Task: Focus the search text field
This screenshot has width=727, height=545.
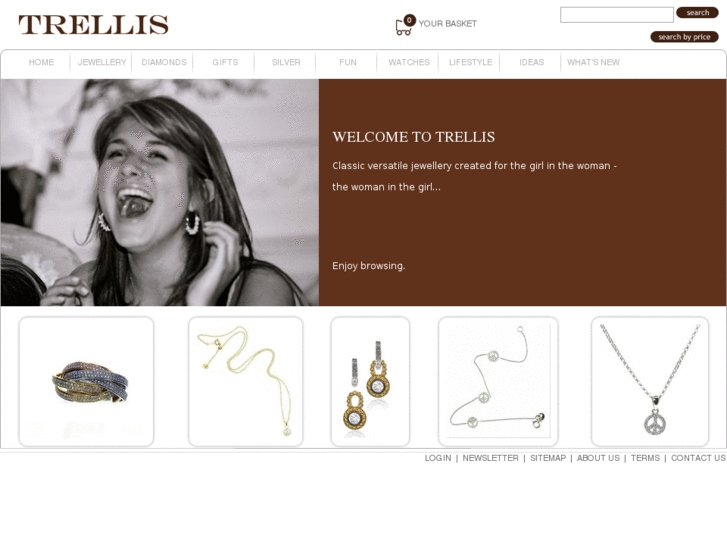Action: pos(617,14)
